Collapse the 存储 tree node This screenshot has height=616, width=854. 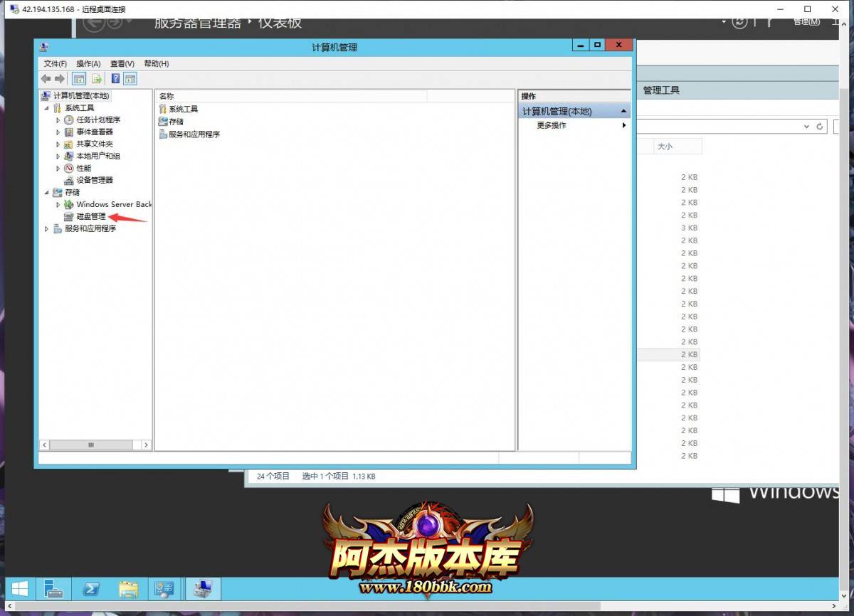pos(47,193)
